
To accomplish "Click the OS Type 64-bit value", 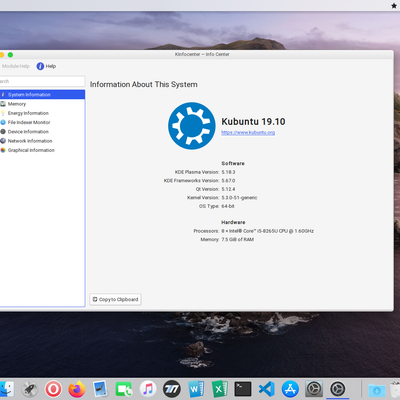I will pos(228,206).
